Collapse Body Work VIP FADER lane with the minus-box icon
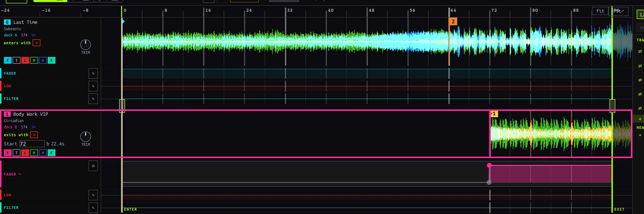 click(x=93, y=166)
